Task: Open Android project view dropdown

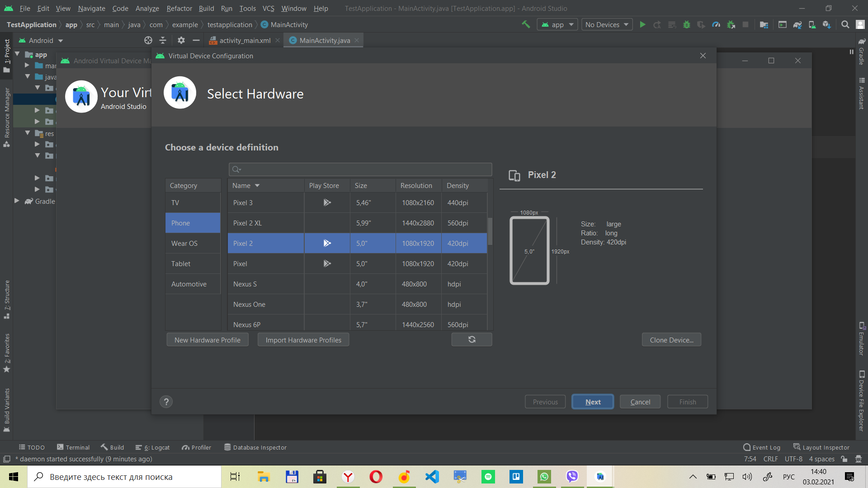Action: pyautogui.click(x=41, y=40)
